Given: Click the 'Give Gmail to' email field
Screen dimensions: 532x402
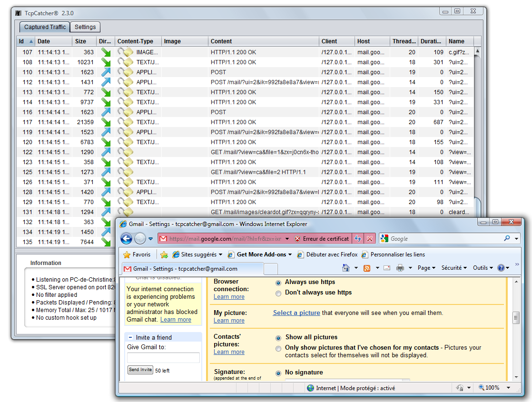Looking at the screenshot, I should coord(163,358).
